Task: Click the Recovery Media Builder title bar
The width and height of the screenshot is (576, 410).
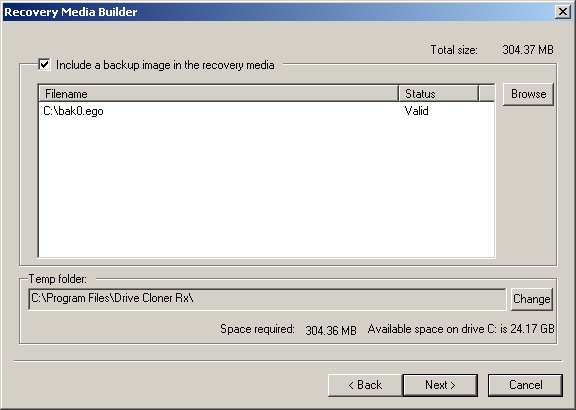Action: (279, 12)
